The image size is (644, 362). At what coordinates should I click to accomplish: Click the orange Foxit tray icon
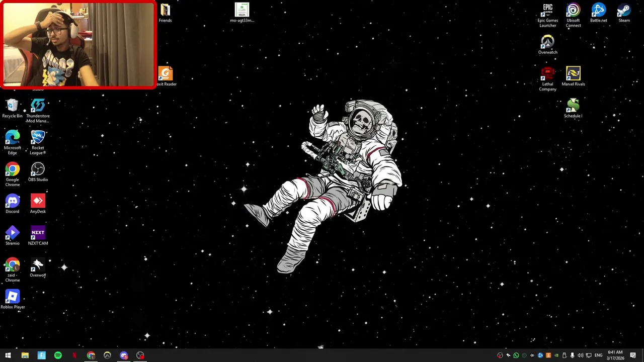[548, 355]
